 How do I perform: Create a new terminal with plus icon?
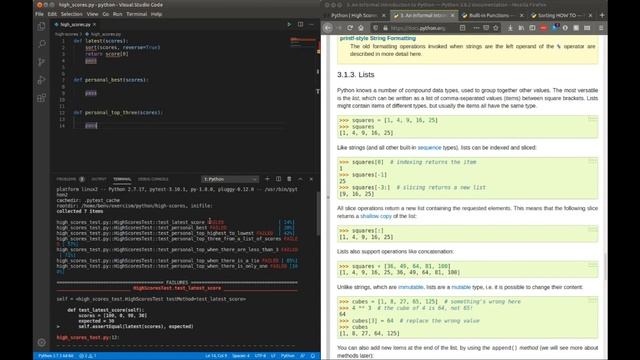point(267,179)
